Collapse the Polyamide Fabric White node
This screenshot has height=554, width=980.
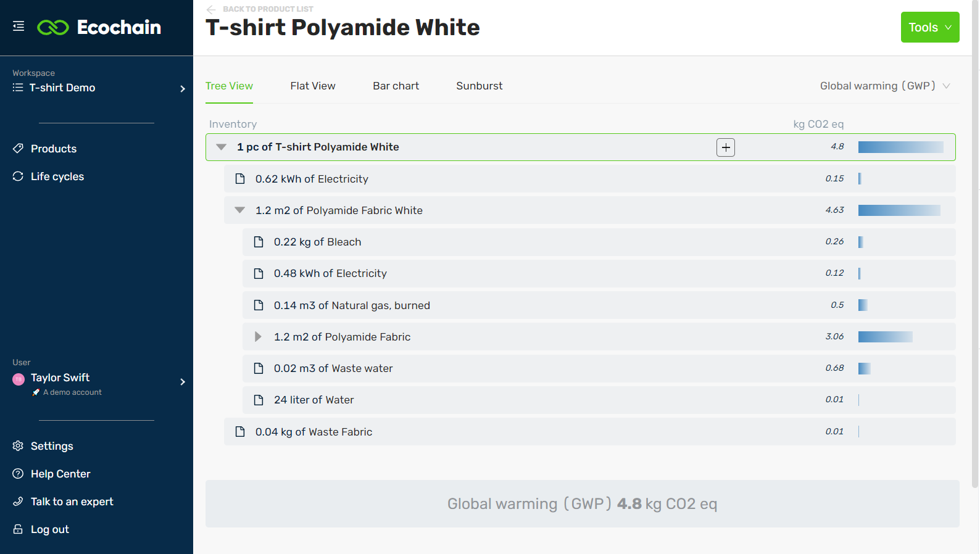click(240, 210)
